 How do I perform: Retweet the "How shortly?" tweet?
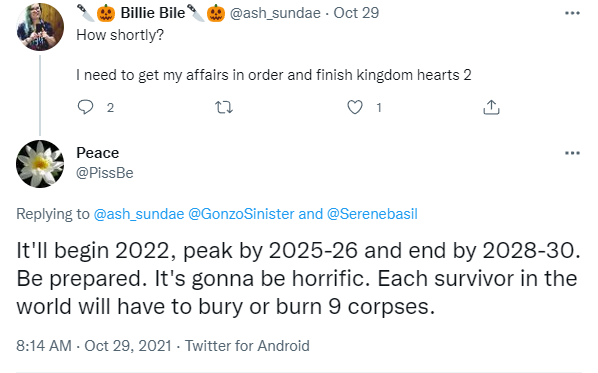224,108
